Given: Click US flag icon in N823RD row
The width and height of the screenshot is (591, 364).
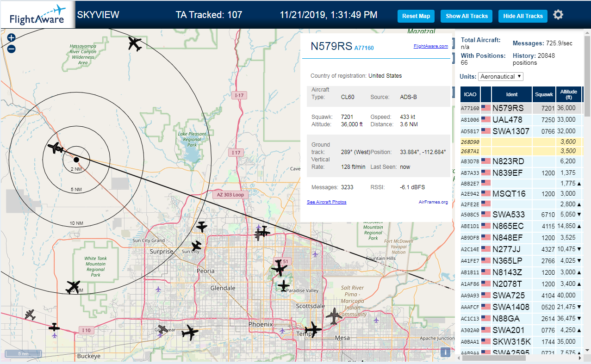Looking at the screenshot, I should tap(486, 161).
